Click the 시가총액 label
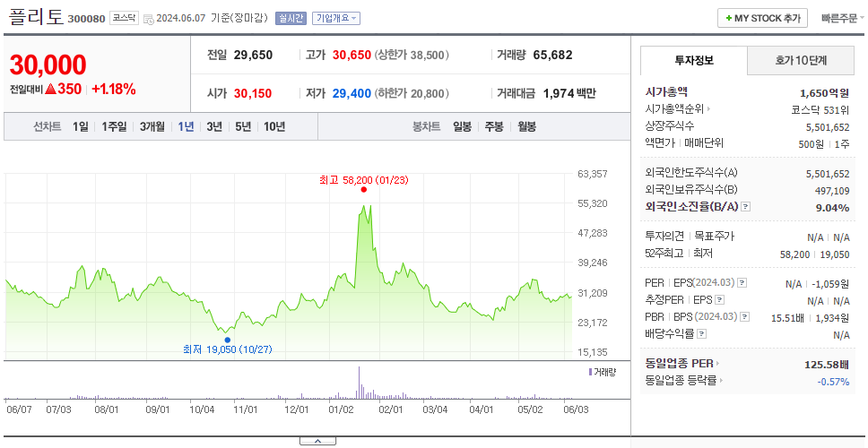Viewport: 868px width, 448px height. (x=666, y=92)
